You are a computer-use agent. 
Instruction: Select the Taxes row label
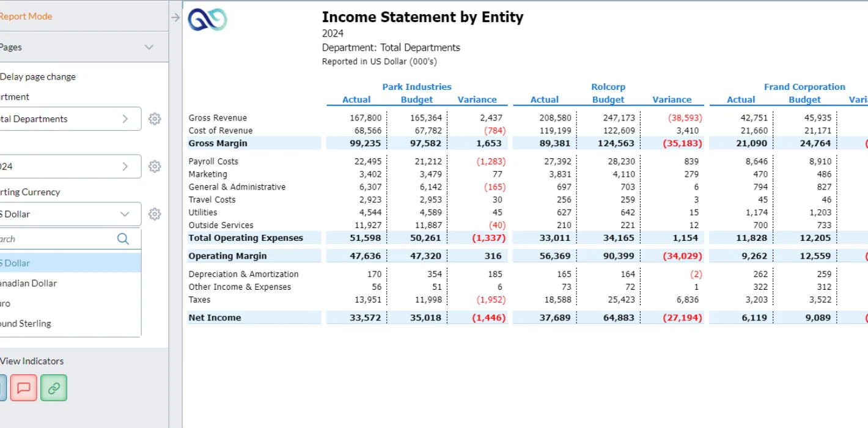tap(199, 300)
